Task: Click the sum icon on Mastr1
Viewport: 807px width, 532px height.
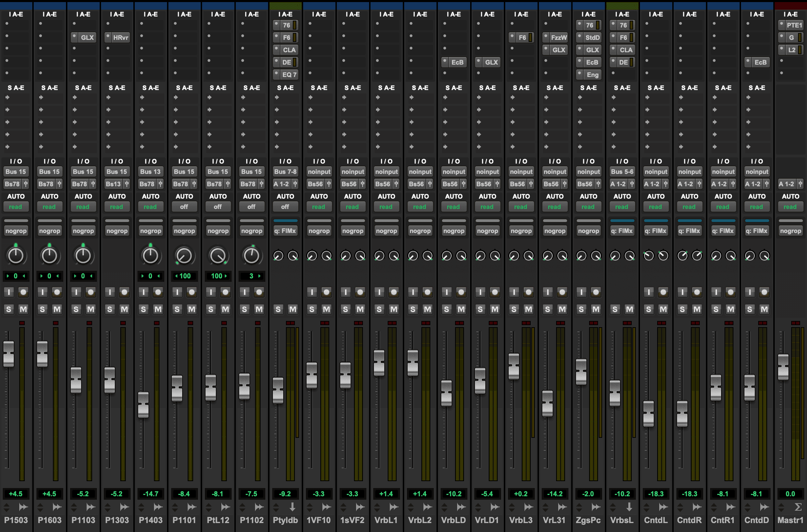Action: [798, 507]
